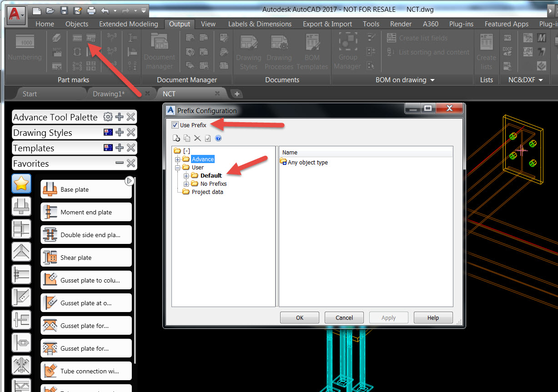Viewport: 558px width, 392px height.
Task: Expand the Default folder node
Action: (186, 176)
